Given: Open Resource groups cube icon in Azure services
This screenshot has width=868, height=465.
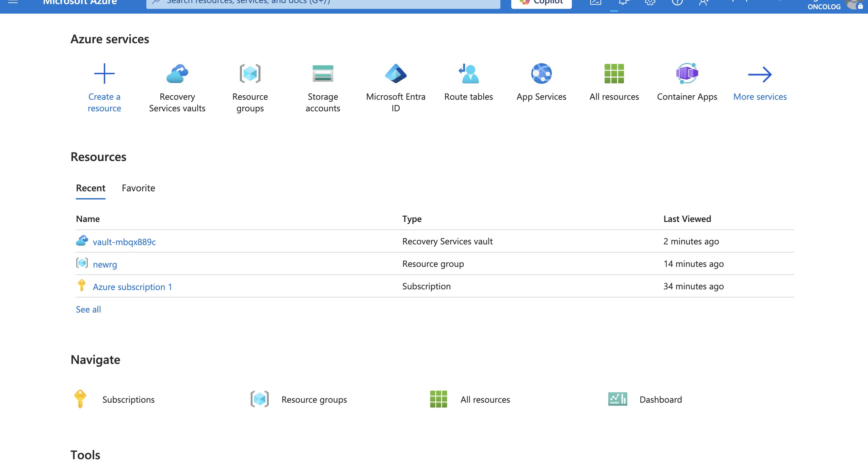Looking at the screenshot, I should pyautogui.click(x=250, y=74).
